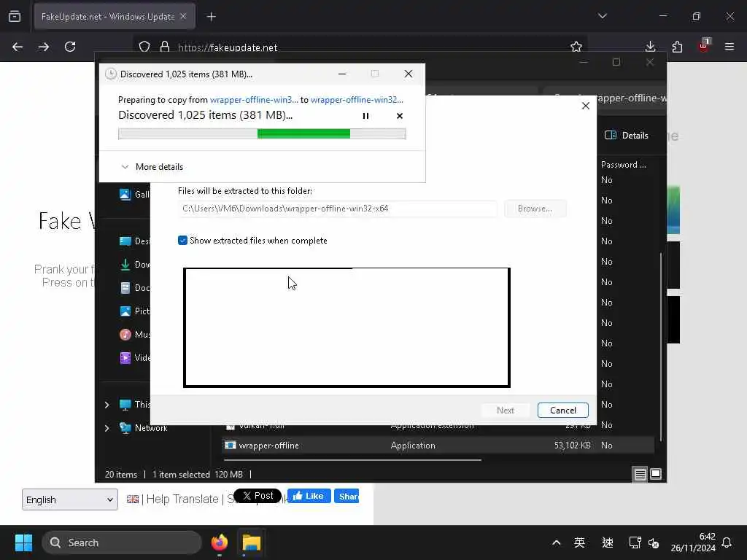Screen dimensions: 747x560
Task: Click the Password column header
Action: pyautogui.click(x=624, y=165)
